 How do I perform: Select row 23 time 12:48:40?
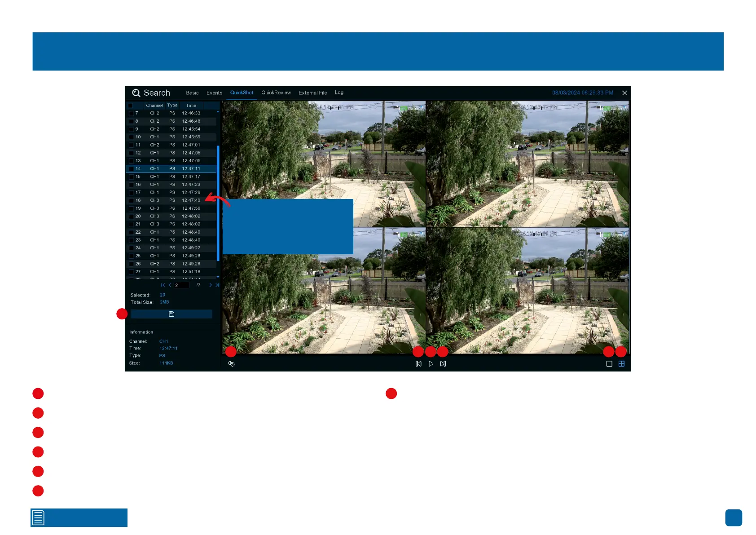(x=191, y=240)
